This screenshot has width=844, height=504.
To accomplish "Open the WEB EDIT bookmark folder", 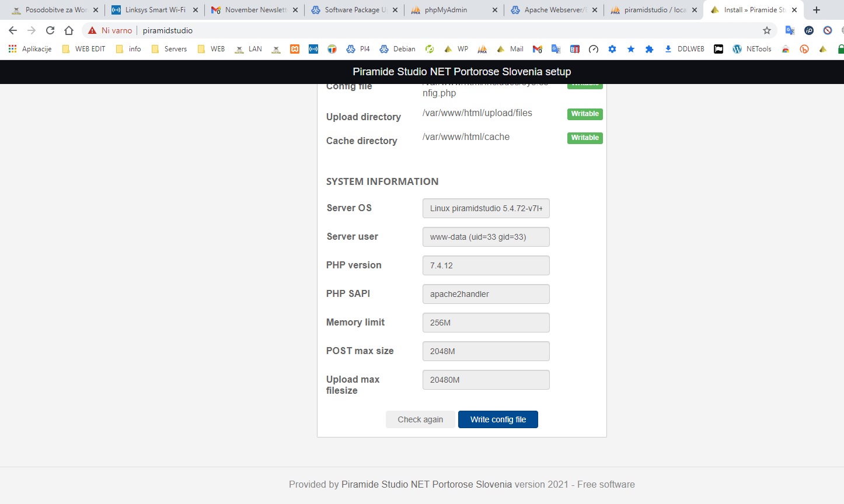I will point(83,49).
